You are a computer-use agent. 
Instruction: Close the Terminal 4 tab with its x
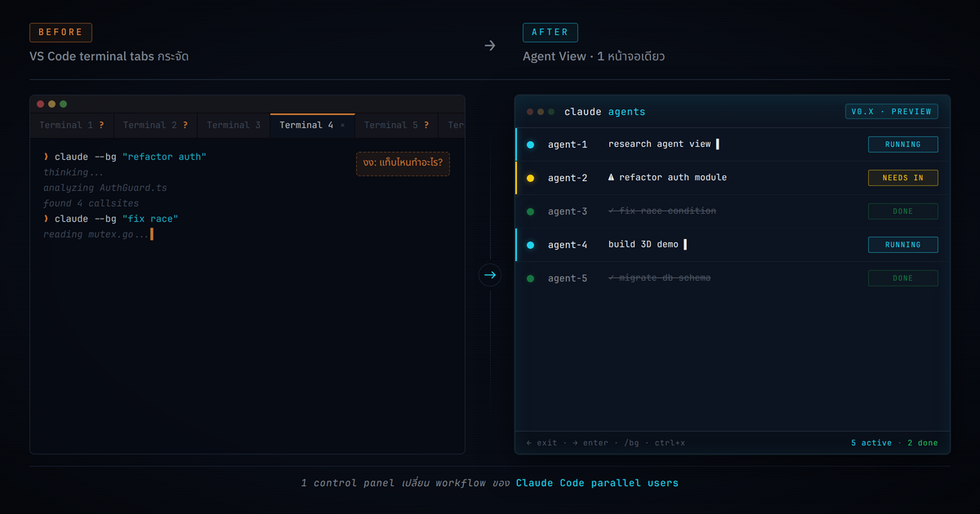342,125
